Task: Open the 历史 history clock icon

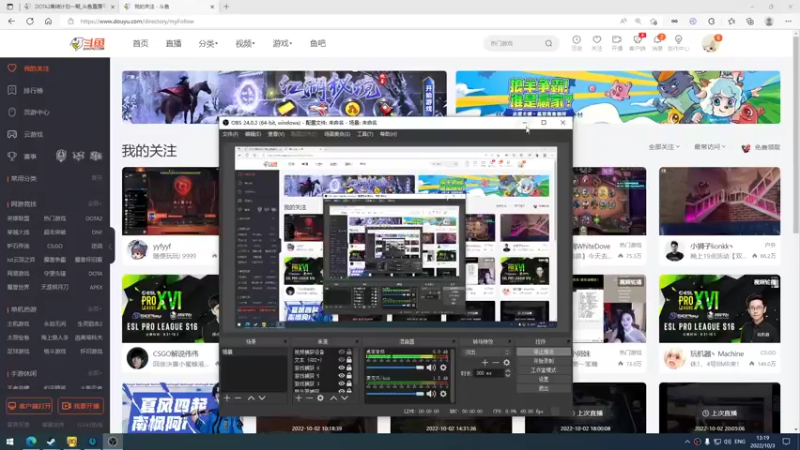Action: pos(576,43)
